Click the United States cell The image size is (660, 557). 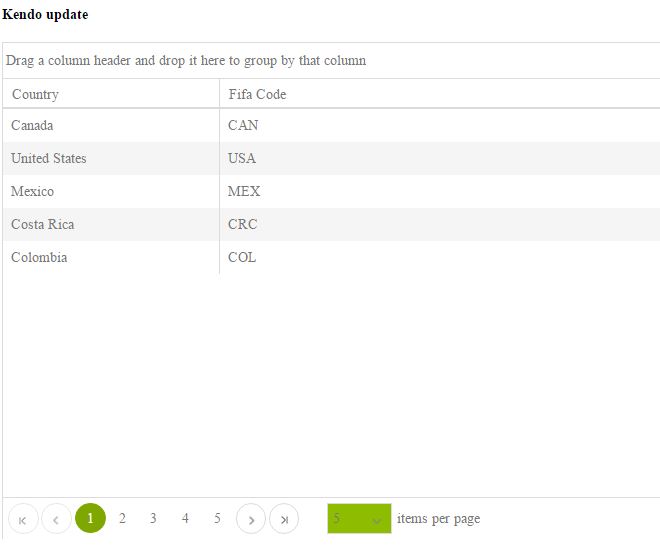pyautogui.click(x=49, y=158)
